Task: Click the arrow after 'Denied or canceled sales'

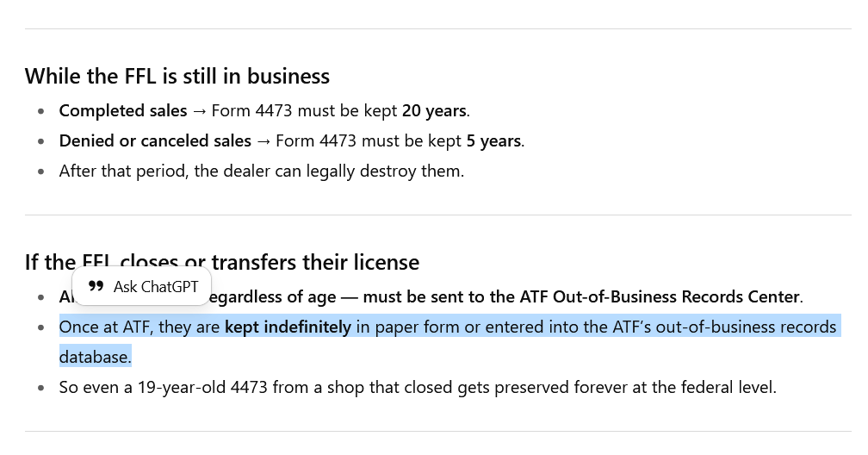Action: 263,140
